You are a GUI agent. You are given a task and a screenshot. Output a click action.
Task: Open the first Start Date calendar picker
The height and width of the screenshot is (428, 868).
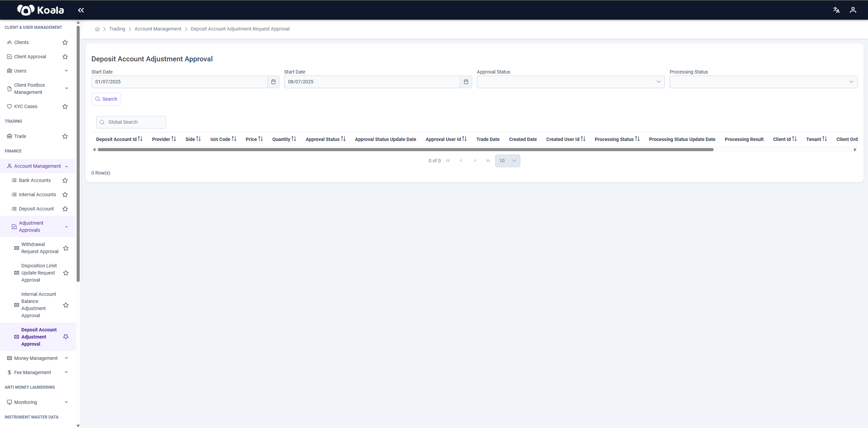(273, 82)
